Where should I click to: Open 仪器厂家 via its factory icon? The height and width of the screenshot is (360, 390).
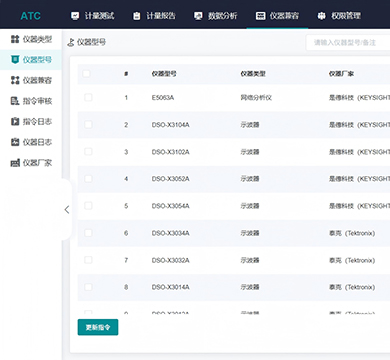coord(15,163)
